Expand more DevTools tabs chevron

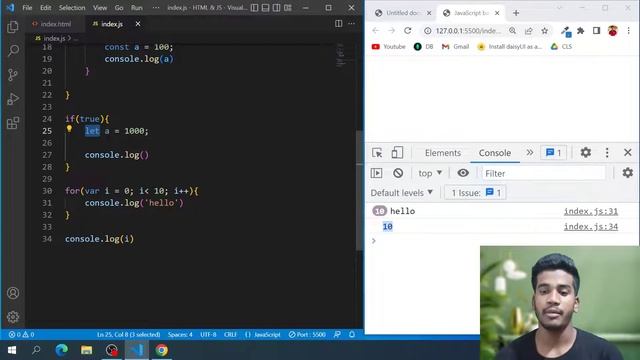coord(529,153)
